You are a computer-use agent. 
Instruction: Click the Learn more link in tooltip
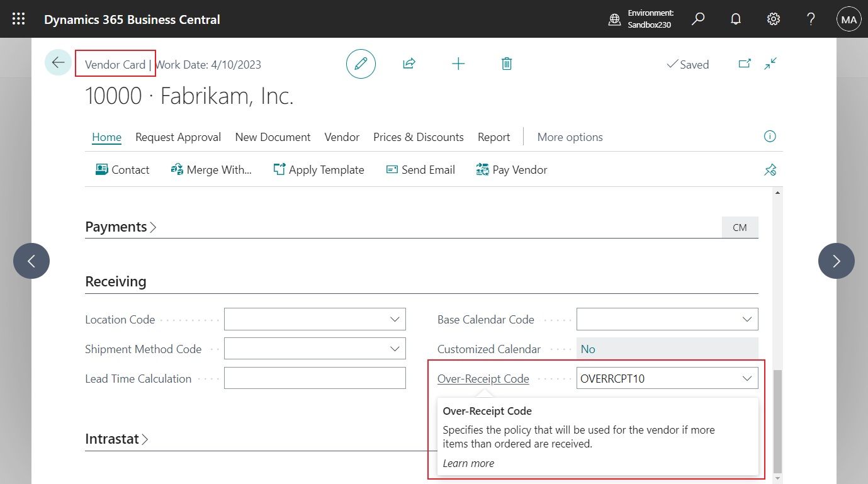(x=468, y=463)
